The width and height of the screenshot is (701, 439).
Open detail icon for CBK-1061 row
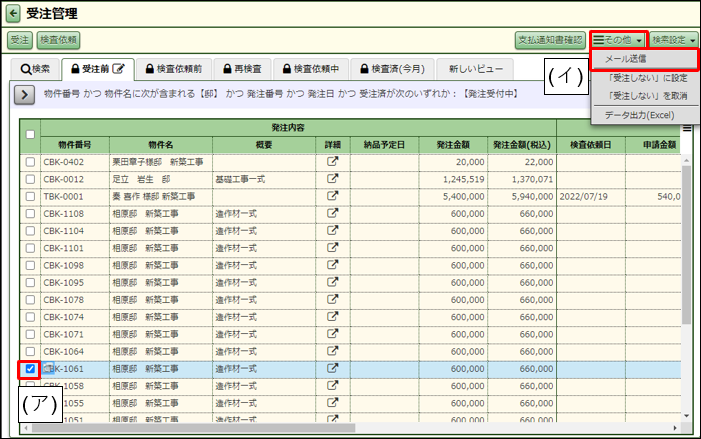[332, 368]
